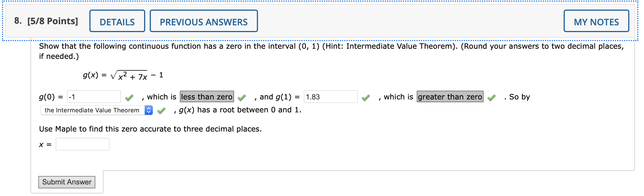The height and width of the screenshot is (196, 644).
Task: Click the DETAILS button
Action: tap(117, 21)
